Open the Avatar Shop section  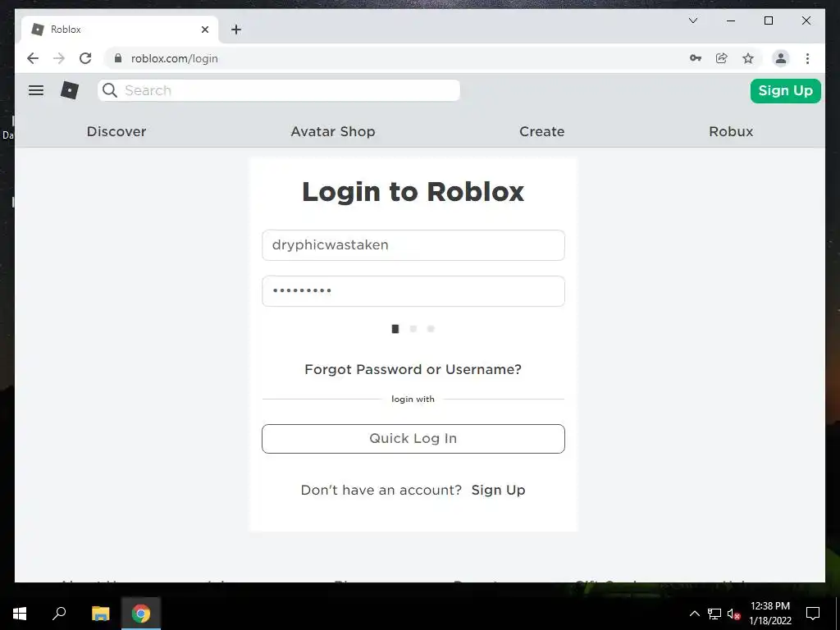click(333, 131)
